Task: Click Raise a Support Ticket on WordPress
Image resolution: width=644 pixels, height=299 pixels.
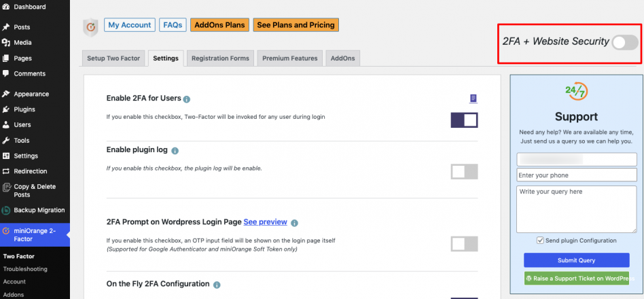Action: pyautogui.click(x=576, y=279)
